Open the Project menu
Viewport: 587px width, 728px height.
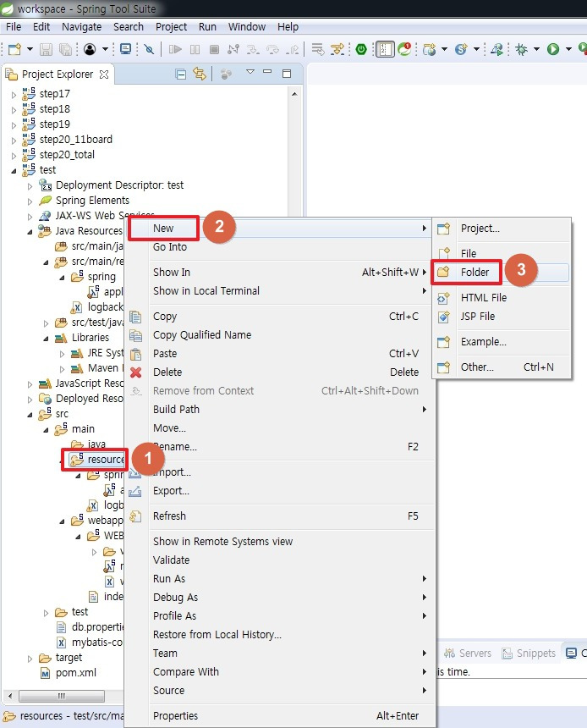point(171,27)
